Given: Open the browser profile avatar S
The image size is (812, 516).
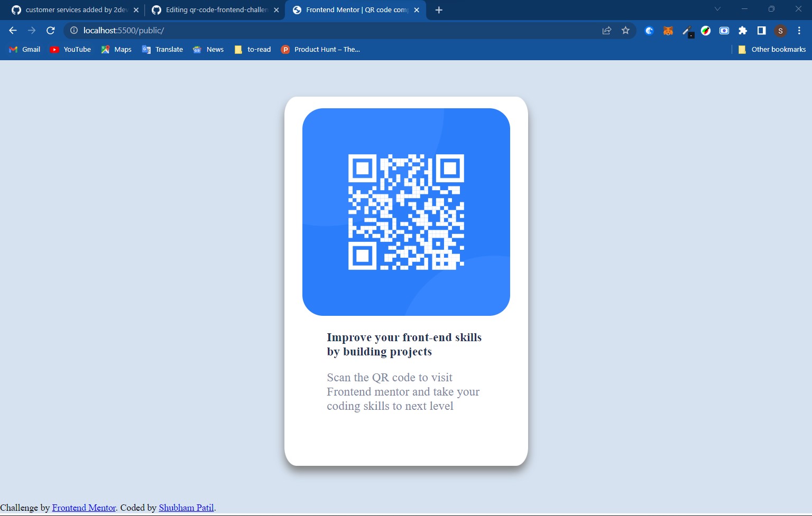Looking at the screenshot, I should click(x=780, y=30).
